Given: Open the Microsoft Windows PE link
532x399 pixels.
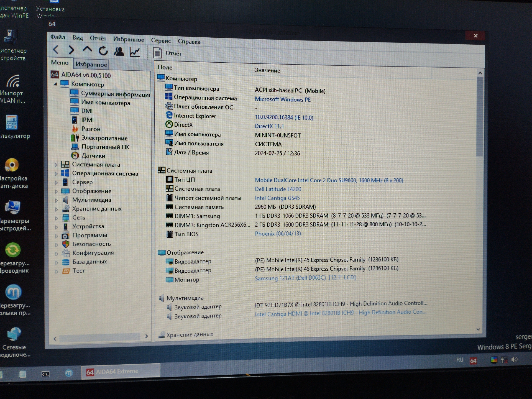Looking at the screenshot, I should tap(283, 99).
